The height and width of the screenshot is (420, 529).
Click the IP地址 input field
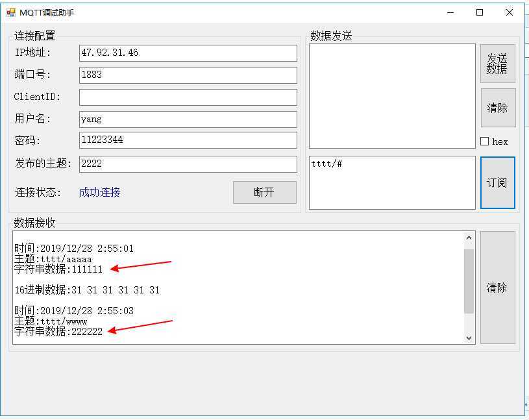click(188, 53)
